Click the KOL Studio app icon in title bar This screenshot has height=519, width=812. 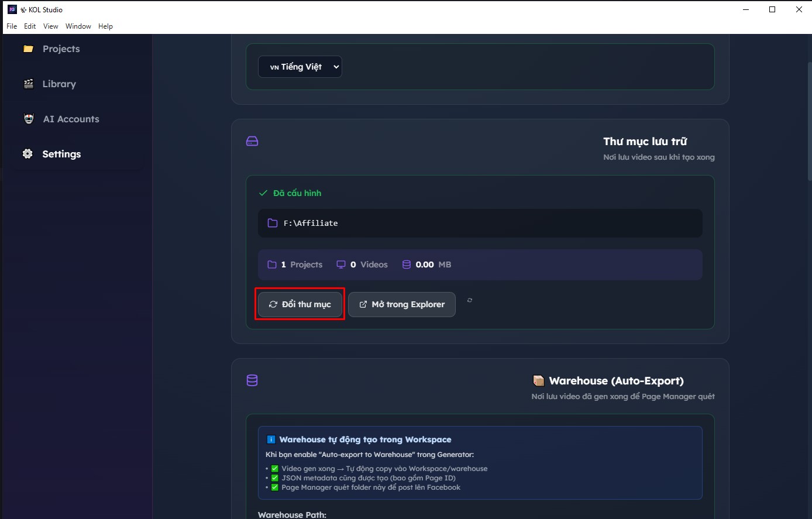pos(12,9)
